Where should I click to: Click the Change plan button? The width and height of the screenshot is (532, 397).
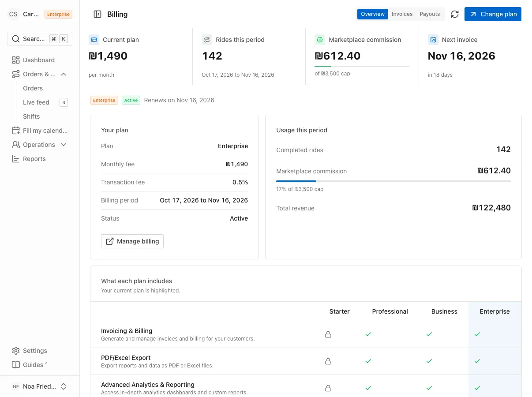point(493,14)
